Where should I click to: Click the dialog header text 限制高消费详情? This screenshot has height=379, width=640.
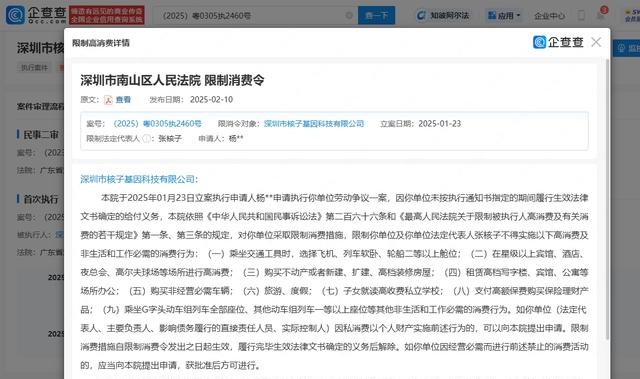click(x=101, y=43)
